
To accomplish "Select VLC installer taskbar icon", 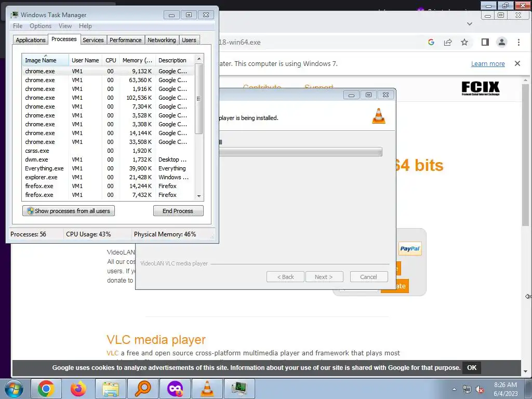I will click(x=207, y=389).
